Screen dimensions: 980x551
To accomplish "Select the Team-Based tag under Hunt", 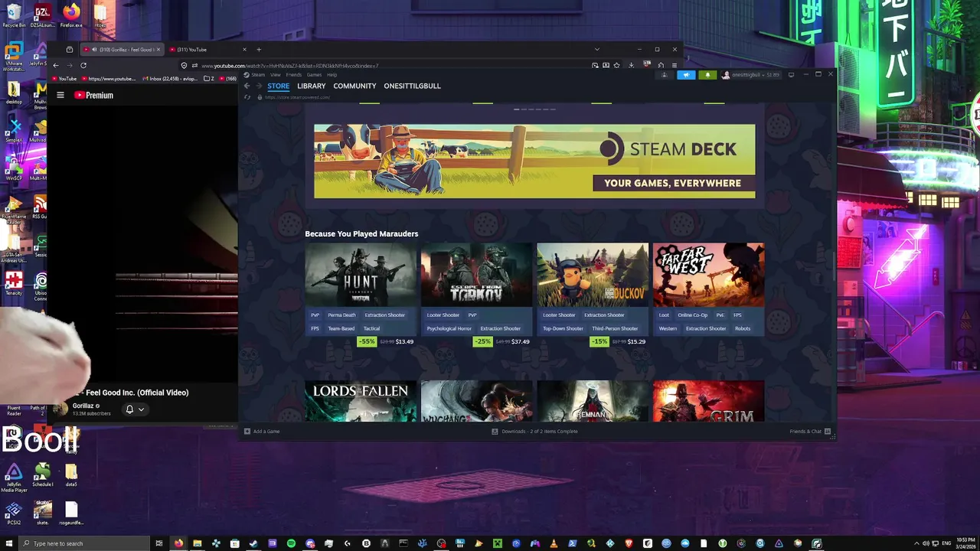I will coord(341,329).
